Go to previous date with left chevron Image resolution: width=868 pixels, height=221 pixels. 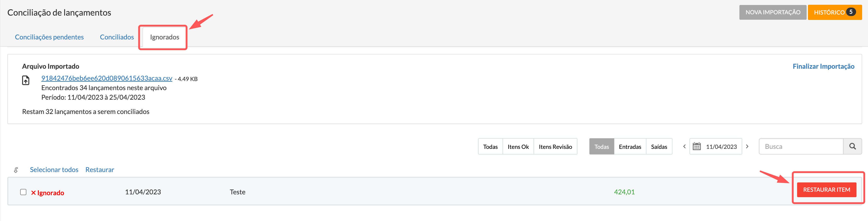pyautogui.click(x=684, y=146)
